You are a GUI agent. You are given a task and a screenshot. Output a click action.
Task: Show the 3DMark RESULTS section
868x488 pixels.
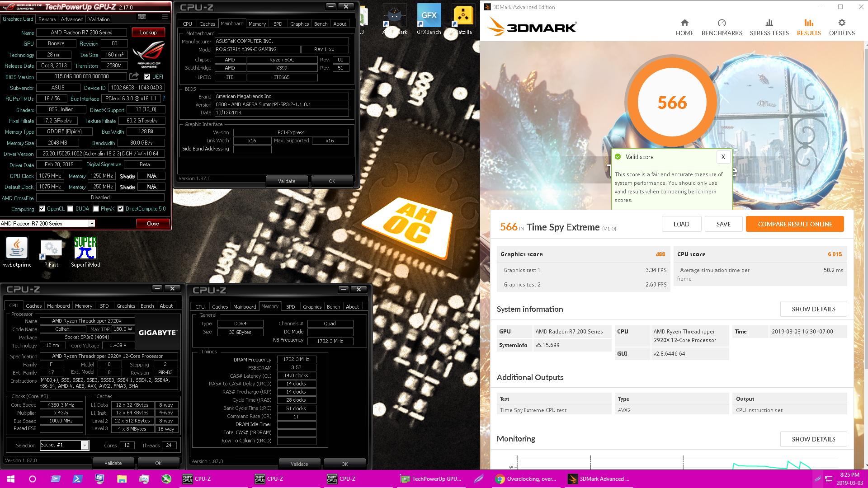pyautogui.click(x=809, y=28)
